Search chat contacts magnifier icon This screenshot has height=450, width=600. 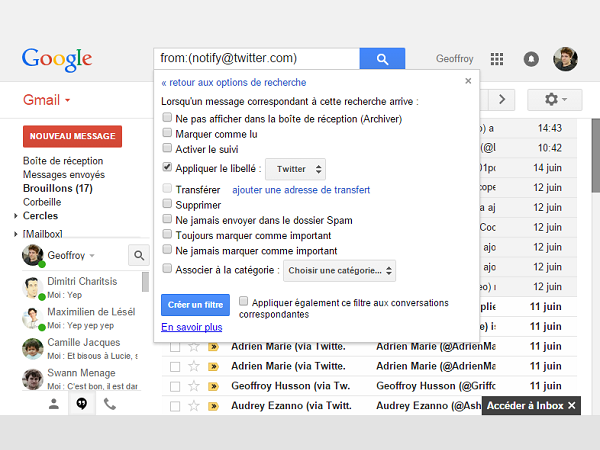(x=139, y=255)
